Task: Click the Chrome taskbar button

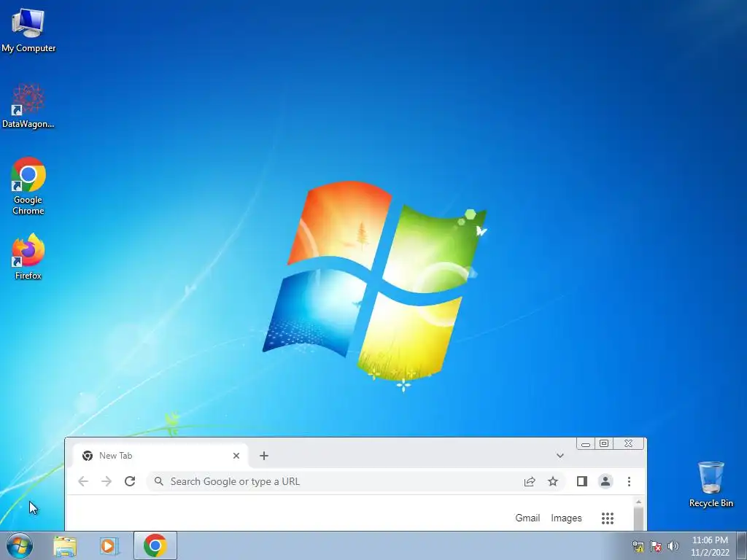Action: (155, 545)
